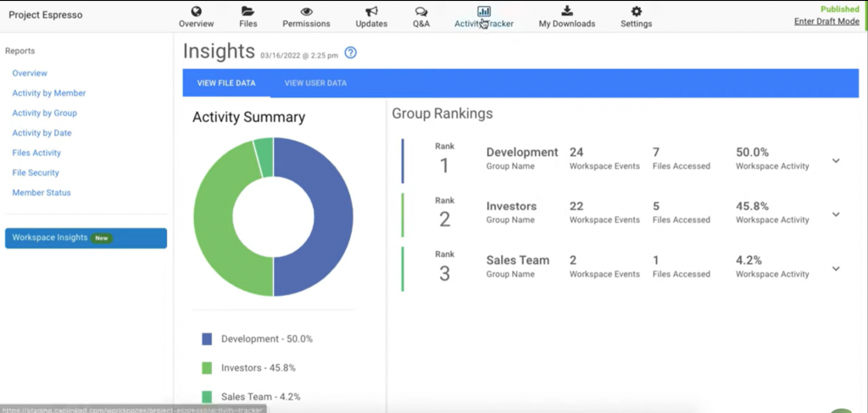Click the blue Development legend swatch
The image size is (868, 413).
207,339
